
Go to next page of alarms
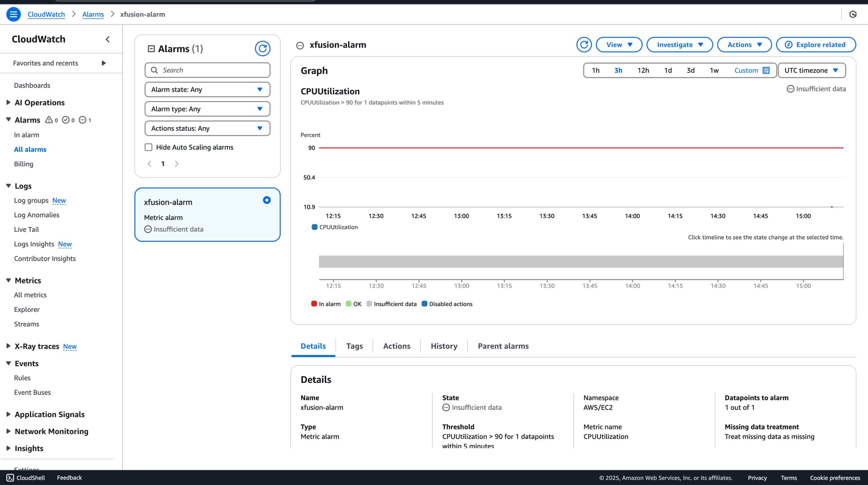coord(177,164)
